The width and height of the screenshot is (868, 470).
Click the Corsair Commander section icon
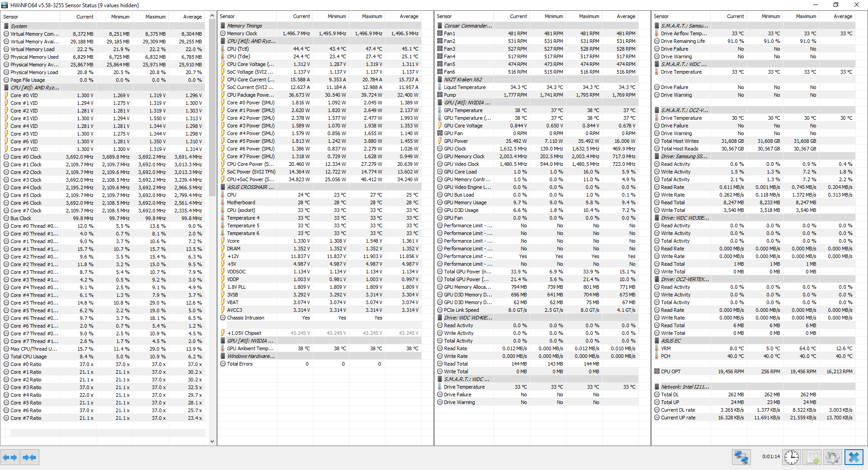(x=440, y=26)
